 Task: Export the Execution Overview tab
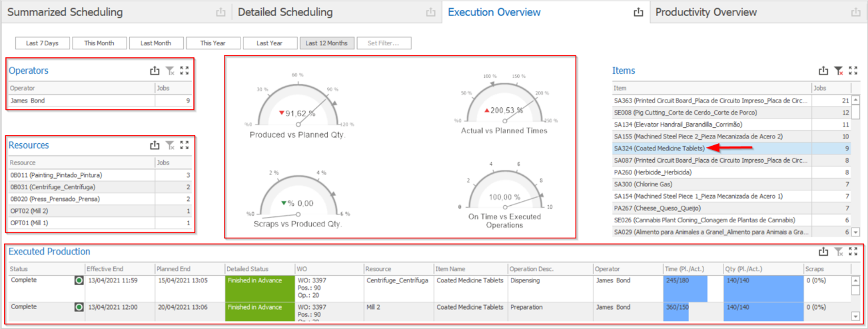[638, 12]
